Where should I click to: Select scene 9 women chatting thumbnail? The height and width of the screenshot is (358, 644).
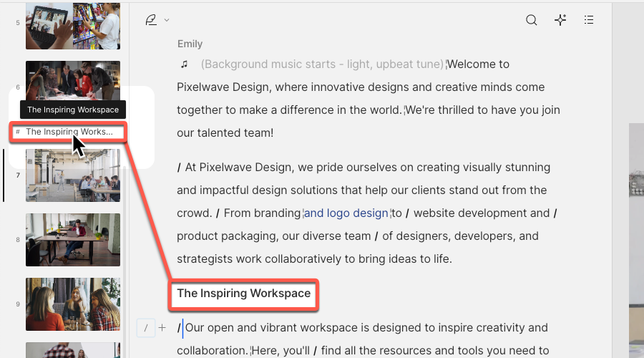pos(73,304)
